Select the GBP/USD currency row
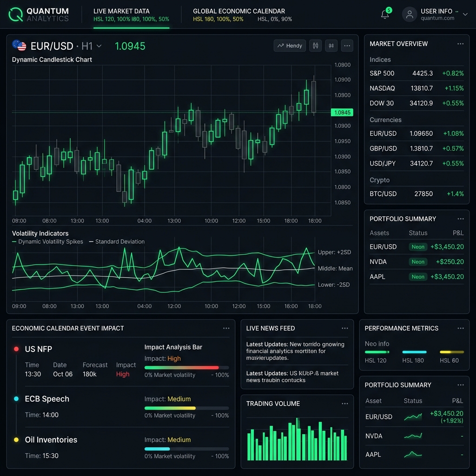Image resolution: width=476 pixels, height=476 pixels. [x=416, y=148]
